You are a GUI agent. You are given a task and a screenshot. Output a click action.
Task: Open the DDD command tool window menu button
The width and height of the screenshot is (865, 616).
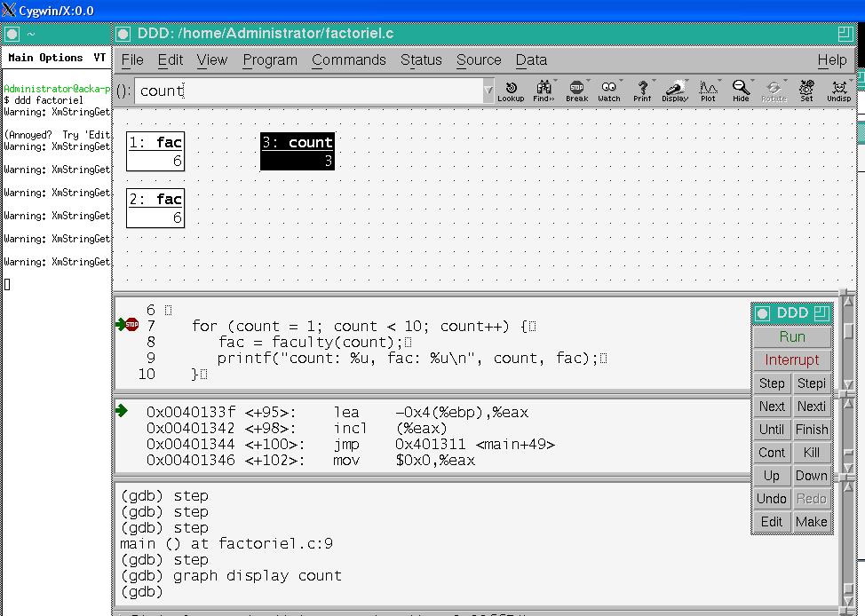762,313
